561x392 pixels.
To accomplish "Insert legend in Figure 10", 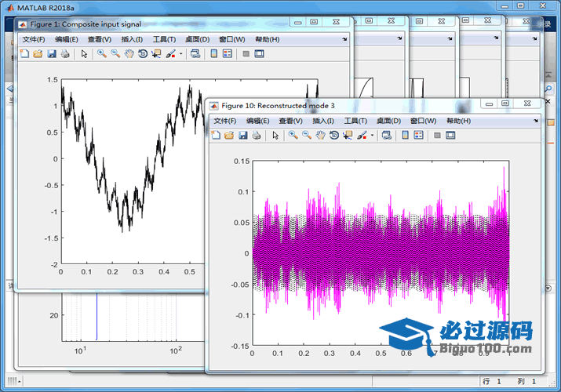I will click(419, 136).
